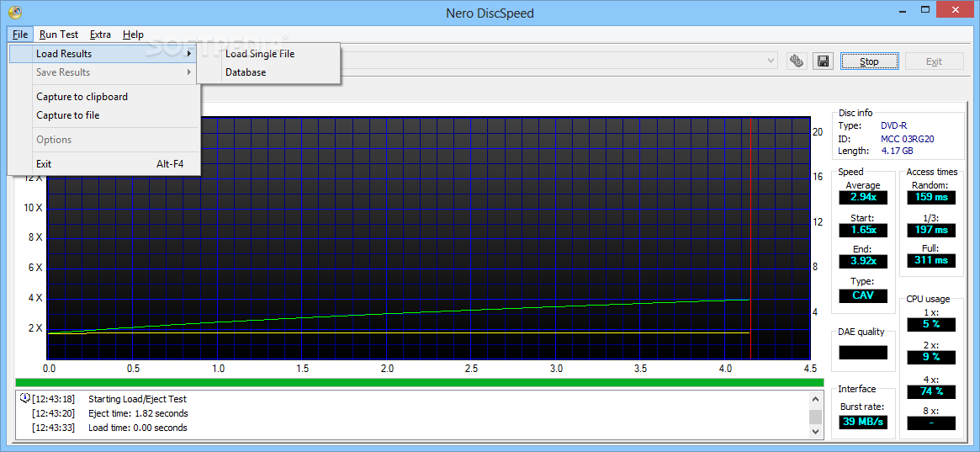The image size is (980, 452).
Task: Click CPU usage 1x value 5 %
Action: 931,324
